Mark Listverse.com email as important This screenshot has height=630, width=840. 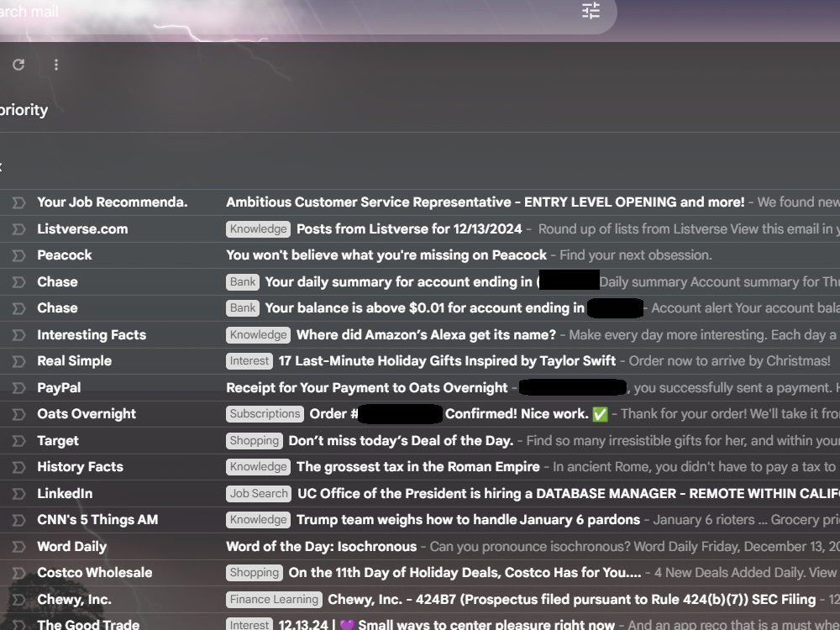(x=18, y=229)
